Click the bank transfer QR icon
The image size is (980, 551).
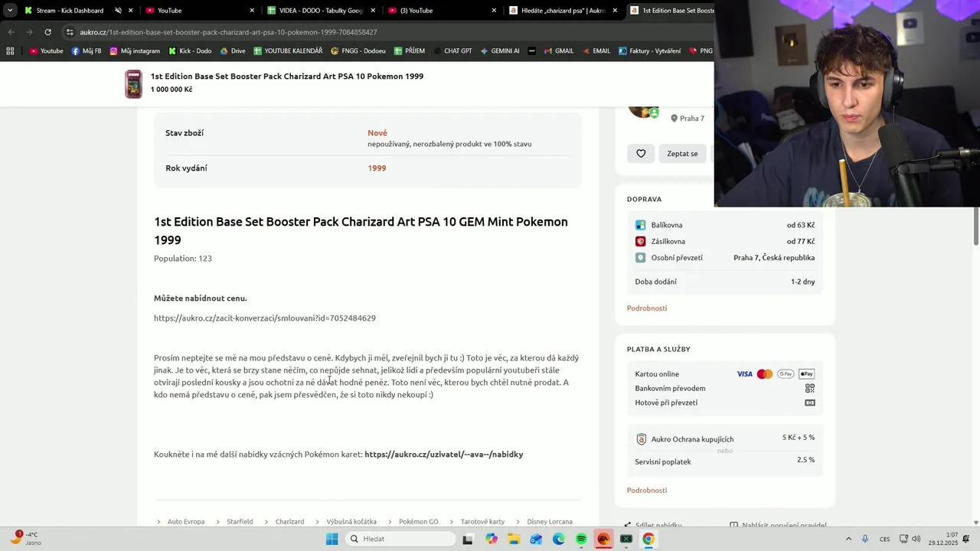tap(810, 388)
